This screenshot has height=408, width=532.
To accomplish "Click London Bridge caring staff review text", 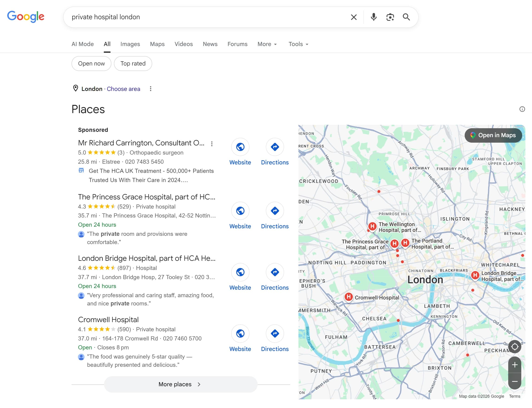I will [150, 299].
